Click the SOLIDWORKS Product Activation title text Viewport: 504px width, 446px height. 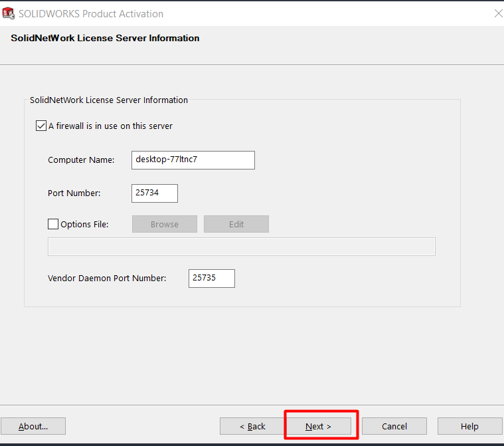pyautogui.click(x=91, y=13)
